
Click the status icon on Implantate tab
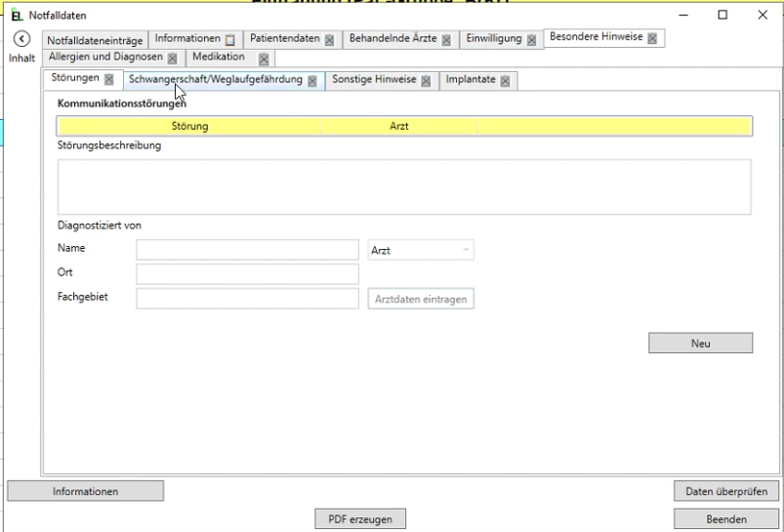coord(505,81)
